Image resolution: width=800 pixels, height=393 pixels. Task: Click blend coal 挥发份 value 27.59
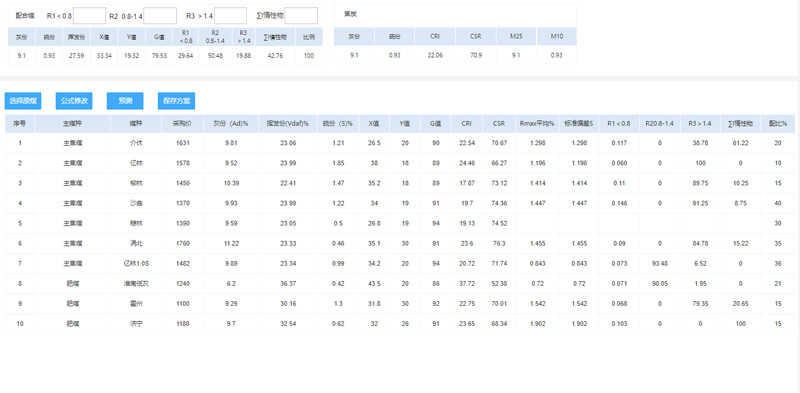point(77,56)
